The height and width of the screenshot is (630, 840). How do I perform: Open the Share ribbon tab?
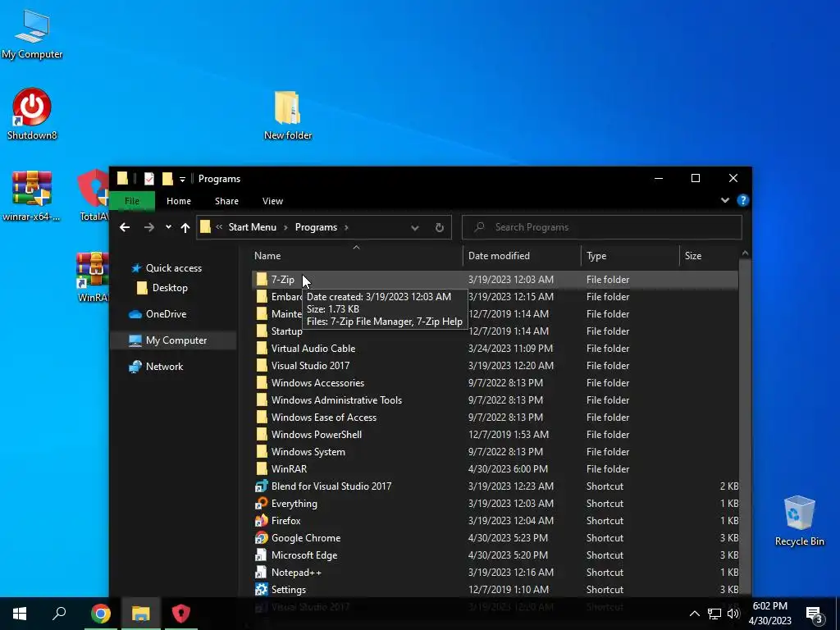point(226,201)
